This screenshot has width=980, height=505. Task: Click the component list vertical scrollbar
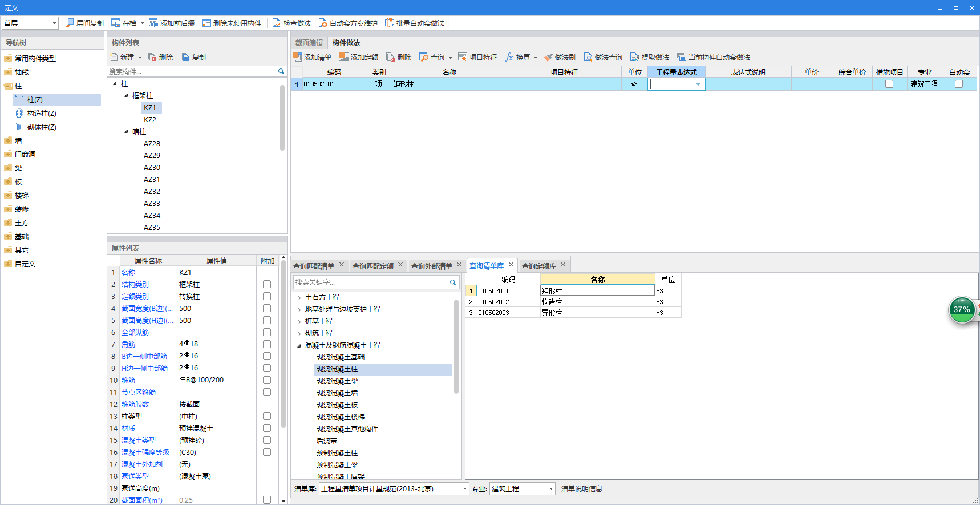click(x=282, y=117)
